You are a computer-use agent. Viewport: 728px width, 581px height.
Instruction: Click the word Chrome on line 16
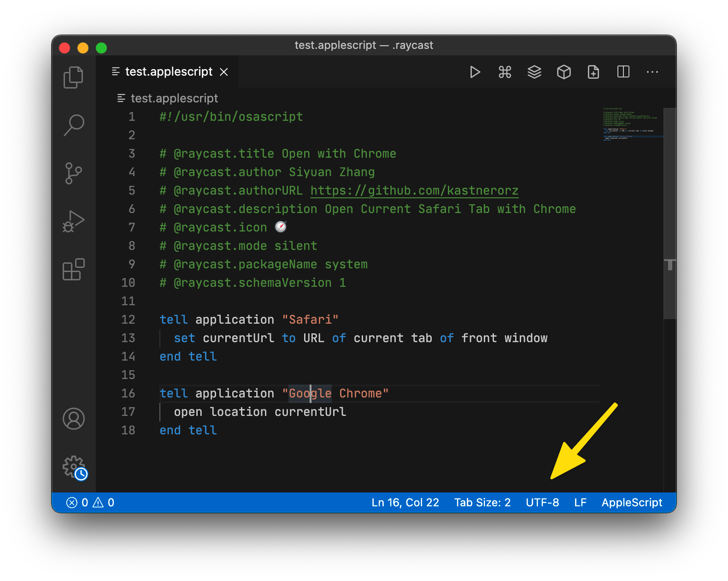[x=361, y=393]
